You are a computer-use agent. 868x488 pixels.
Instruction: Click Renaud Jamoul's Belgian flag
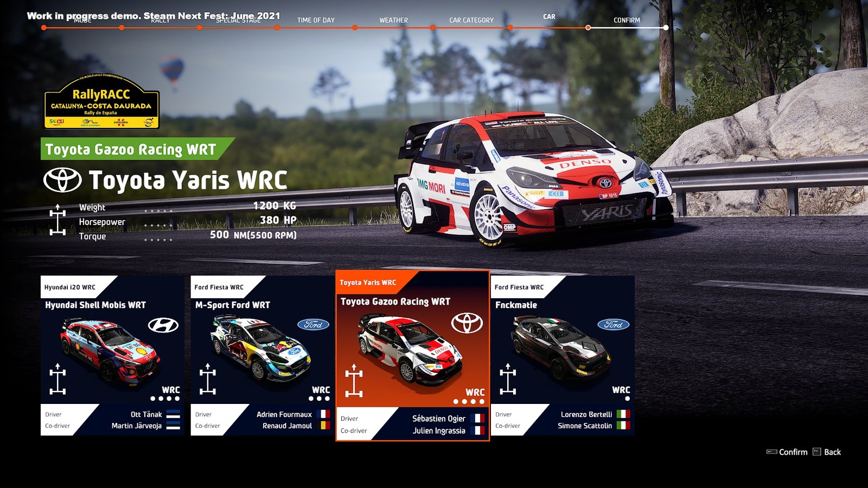coord(323,426)
